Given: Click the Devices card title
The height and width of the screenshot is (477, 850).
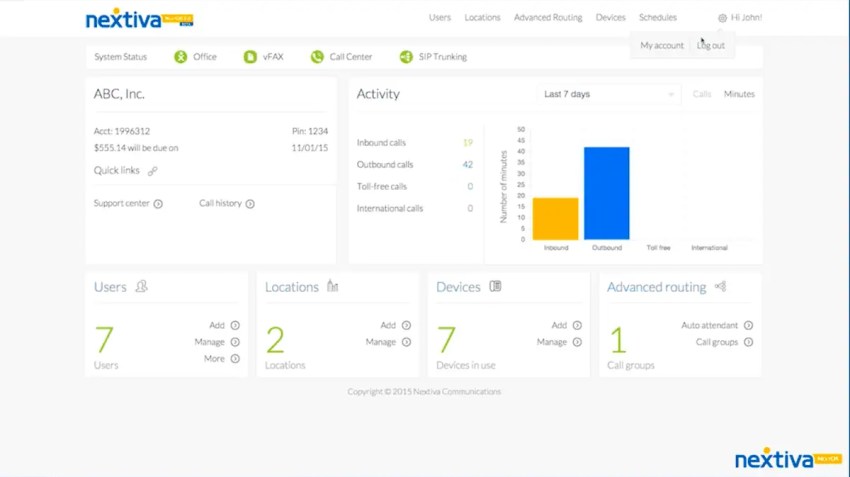Looking at the screenshot, I should [458, 287].
